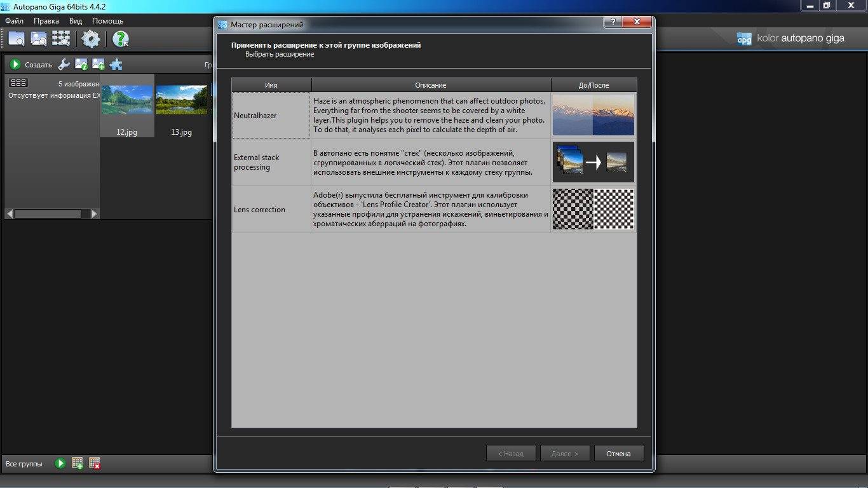Click the Adobe(r) Lens Profile Creator description
This screenshot has width=868, height=488.
pos(431,210)
